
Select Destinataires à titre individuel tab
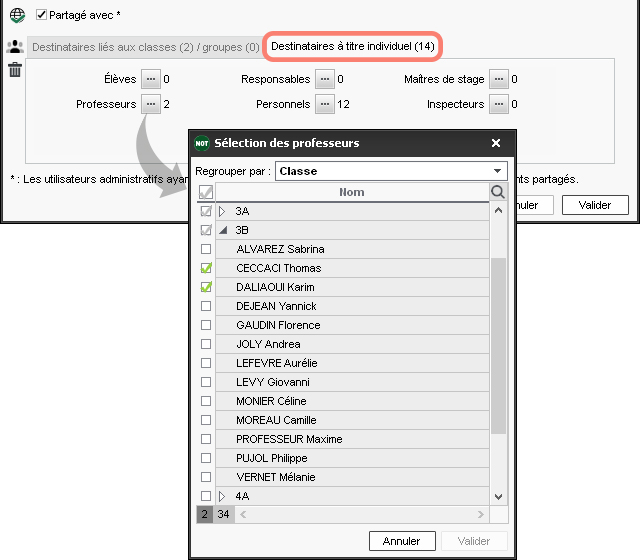pos(353,46)
